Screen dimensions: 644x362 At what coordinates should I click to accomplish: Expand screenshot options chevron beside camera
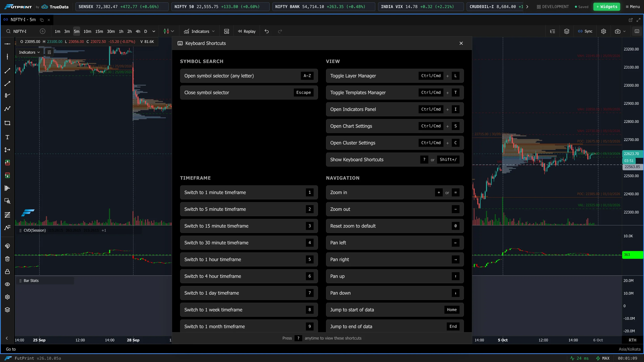[x=625, y=31]
